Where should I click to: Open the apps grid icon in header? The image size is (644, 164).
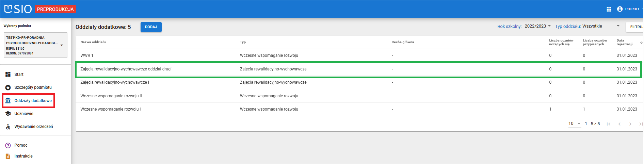(x=609, y=9)
